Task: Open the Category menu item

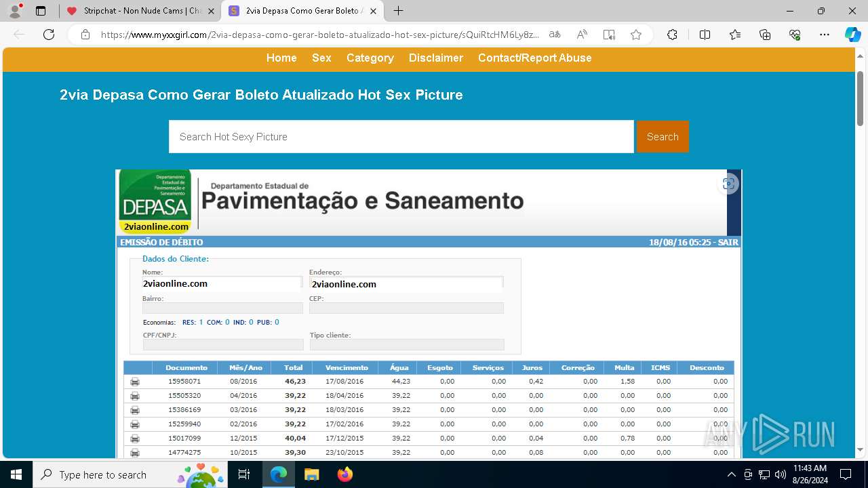Action: click(x=370, y=58)
